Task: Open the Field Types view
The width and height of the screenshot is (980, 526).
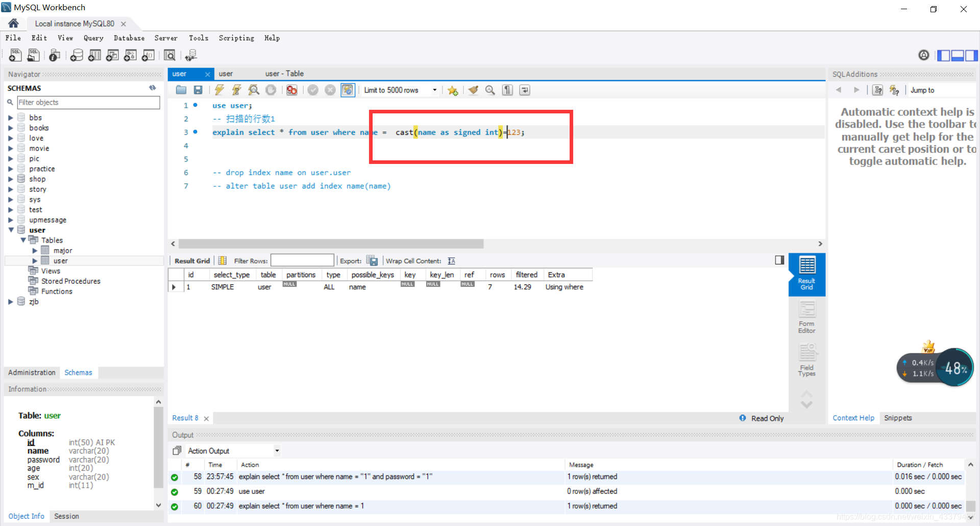Action: coord(807,360)
